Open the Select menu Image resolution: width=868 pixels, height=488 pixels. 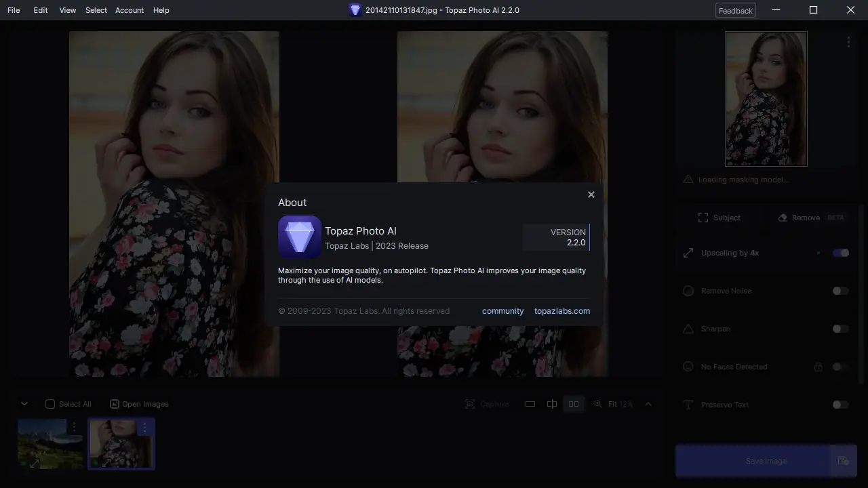pyautogui.click(x=96, y=10)
